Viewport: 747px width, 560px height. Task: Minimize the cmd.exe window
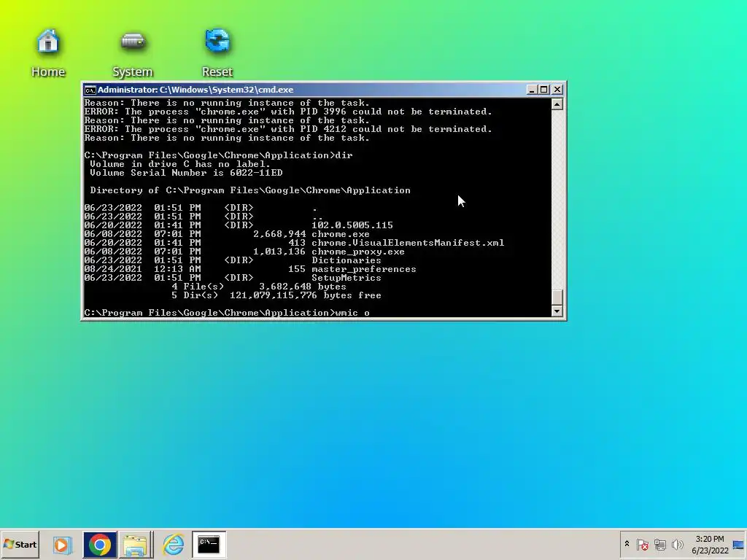pos(532,90)
